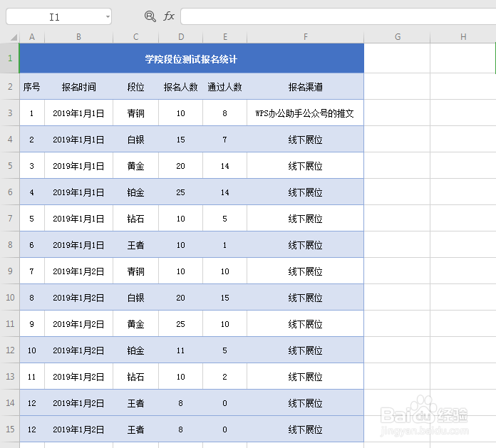Screen dimensions: 496x448
Task: Select row 1 header
Action: 10,58
